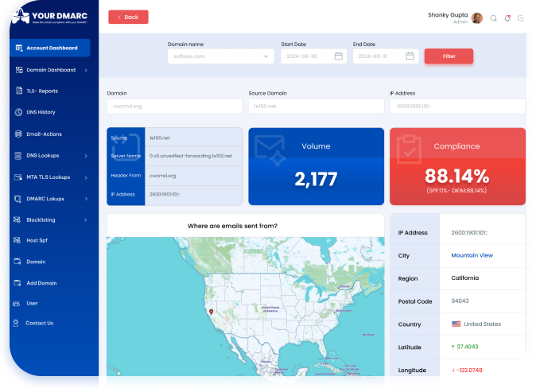Click the map location pin marker
Viewport: 536px width, 392px height.
click(211, 312)
